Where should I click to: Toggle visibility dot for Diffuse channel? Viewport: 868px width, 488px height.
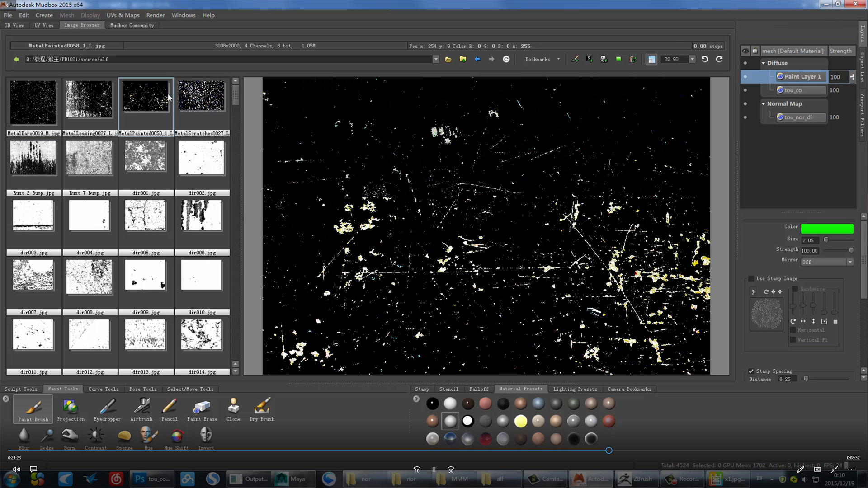coord(745,63)
